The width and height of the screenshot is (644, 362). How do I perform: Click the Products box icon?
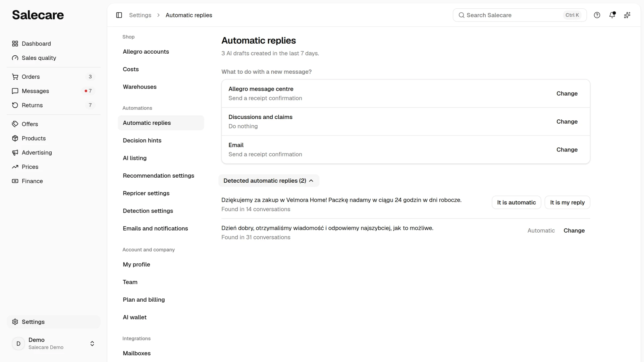point(15,138)
